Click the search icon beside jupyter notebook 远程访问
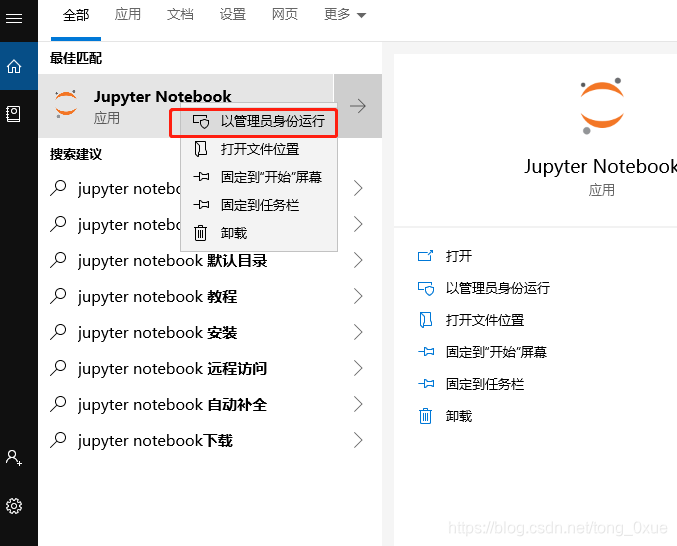Viewport: 677px width, 546px height. 58,368
